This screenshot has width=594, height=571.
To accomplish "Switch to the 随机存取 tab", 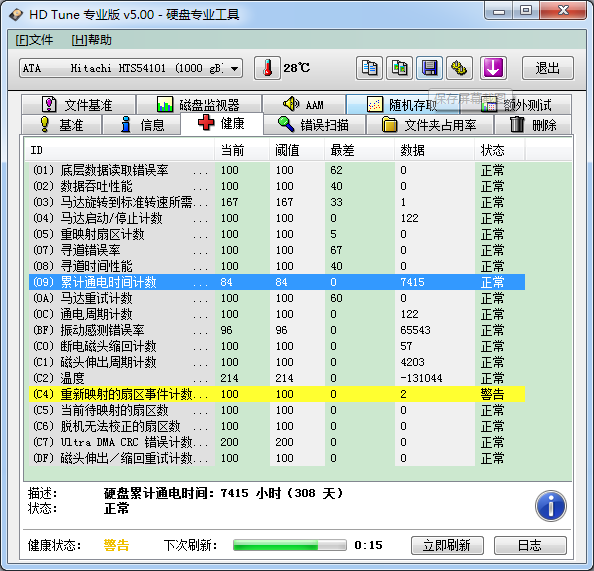I will (402, 105).
